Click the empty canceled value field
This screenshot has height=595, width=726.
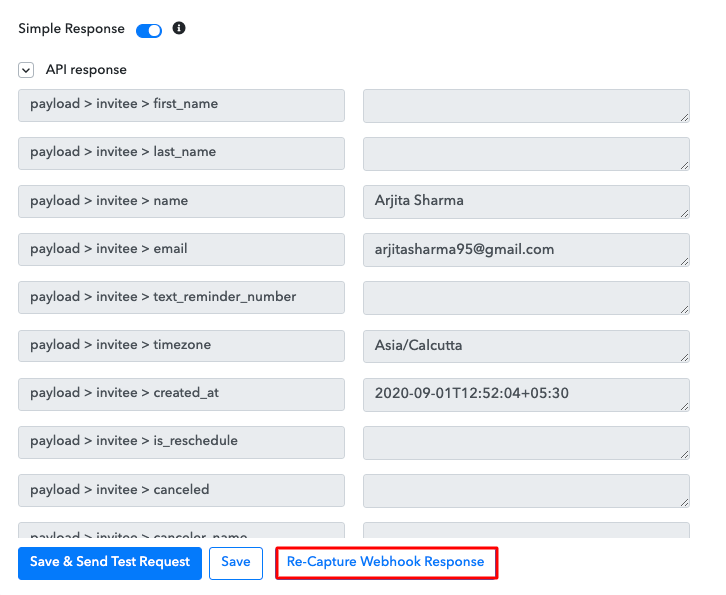click(525, 490)
